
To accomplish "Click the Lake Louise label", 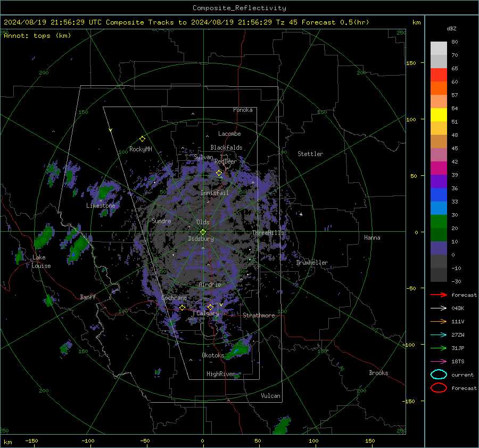I will click(x=41, y=262).
